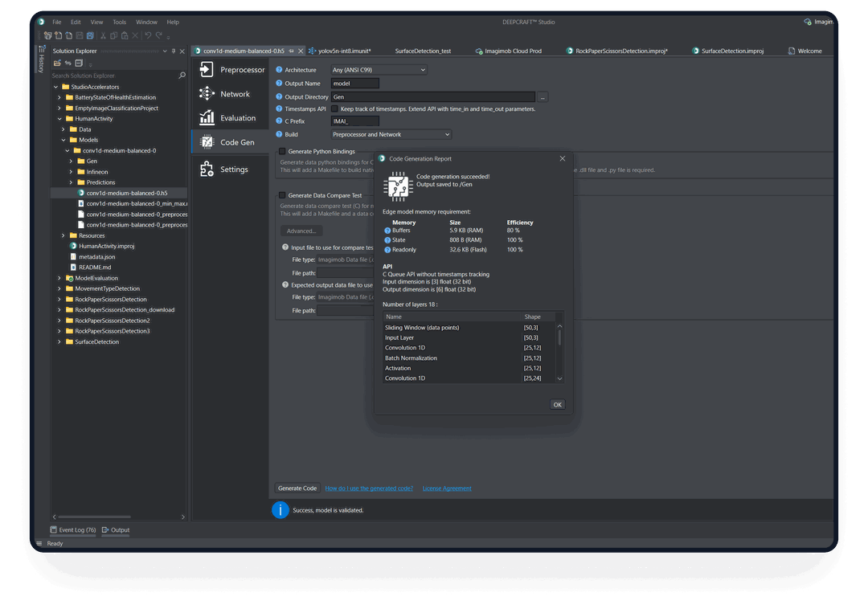Click OK in Code Generation Report
The width and height of the screenshot is (868, 613).
558,404
